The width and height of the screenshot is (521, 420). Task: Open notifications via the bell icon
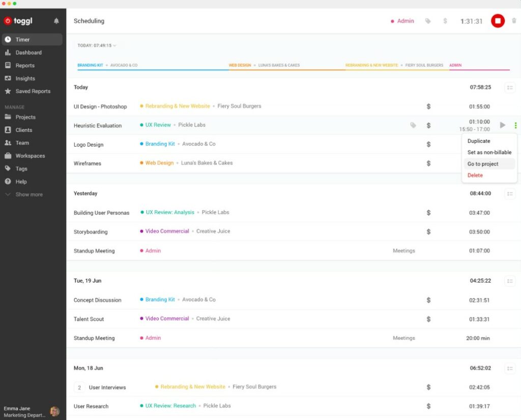pyautogui.click(x=56, y=21)
